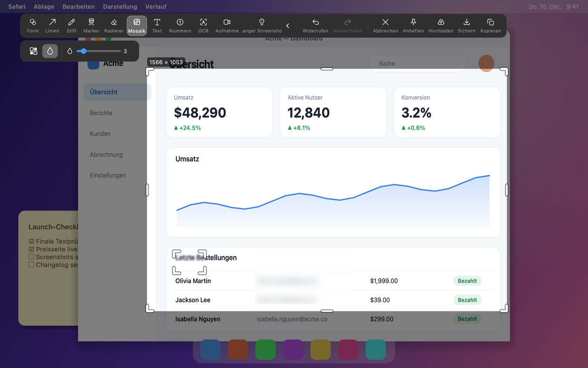
Task: Select the blur droplet mosaic style
Action: point(50,51)
